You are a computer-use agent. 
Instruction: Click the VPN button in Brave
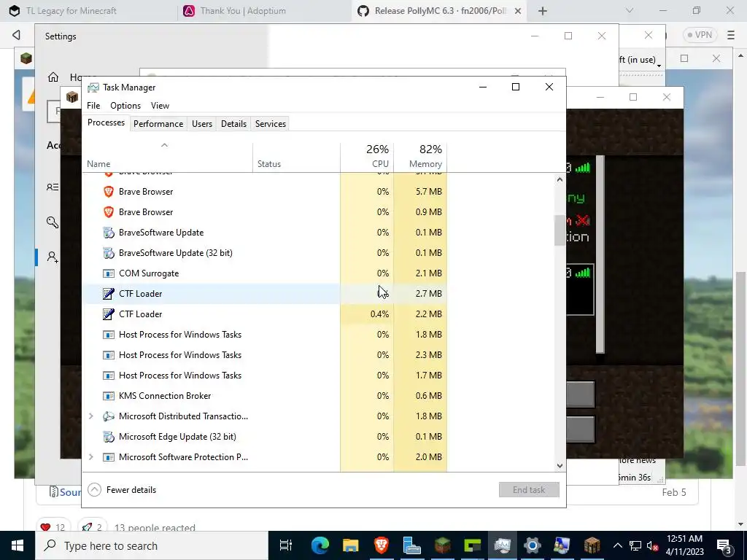(700, 35)
